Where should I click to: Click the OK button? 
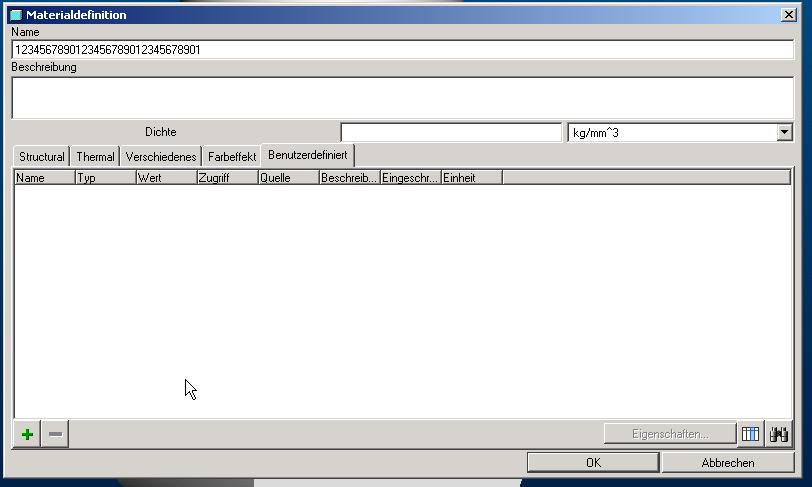coord(593,463)
